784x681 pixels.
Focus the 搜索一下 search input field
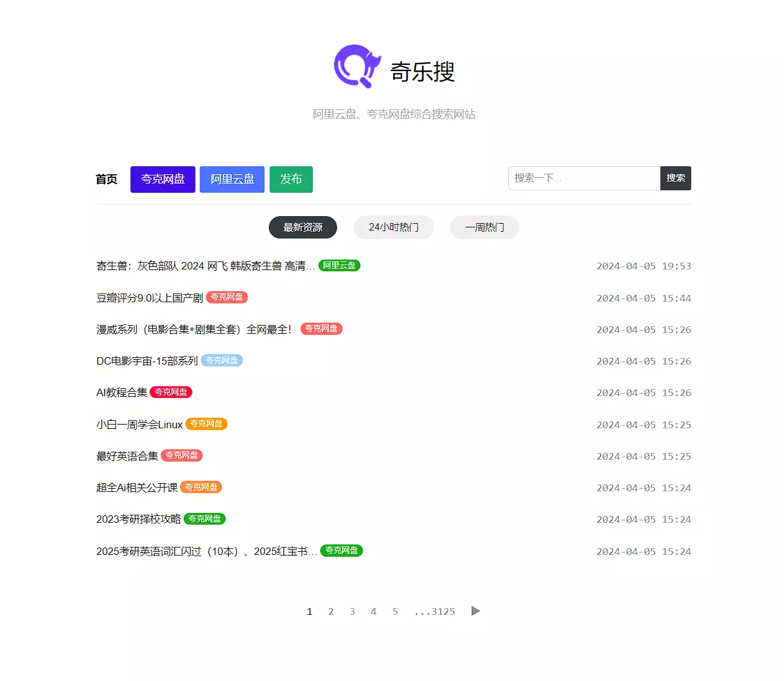(584, 178)
